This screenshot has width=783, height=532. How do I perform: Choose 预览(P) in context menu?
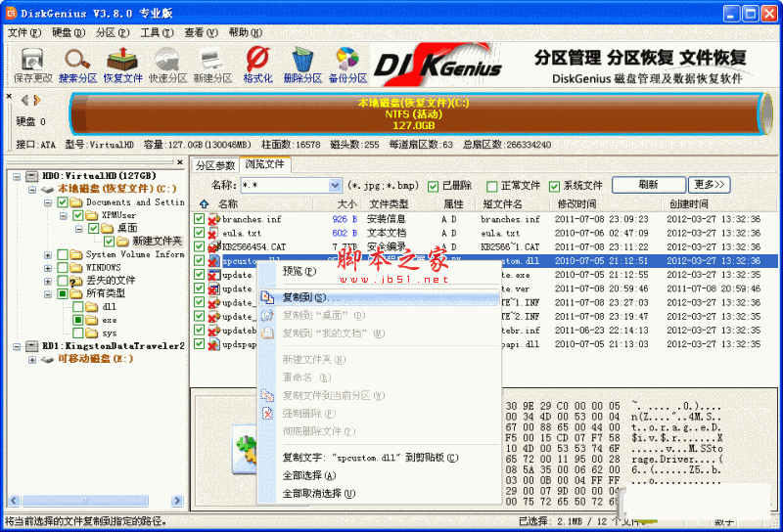[380, 271]
